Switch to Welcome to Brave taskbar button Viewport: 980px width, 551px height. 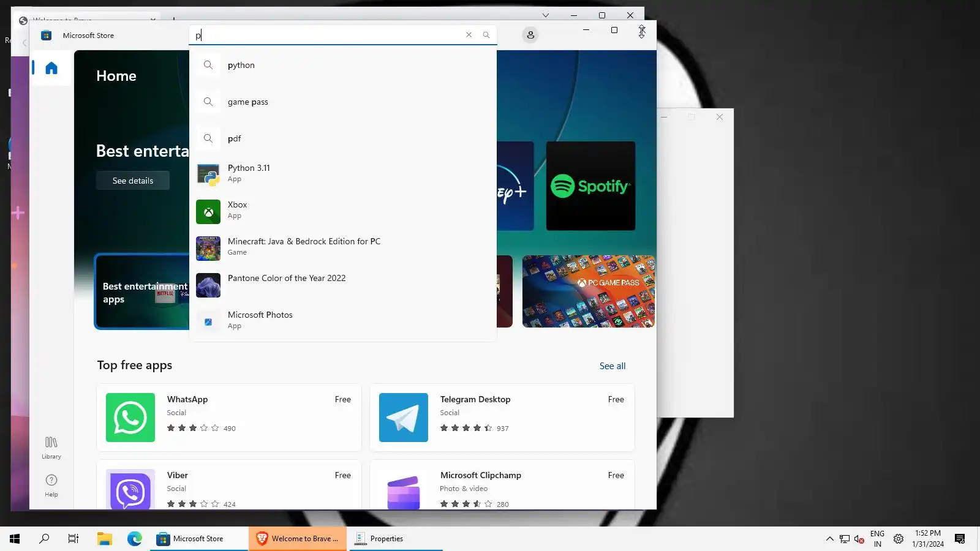[298, 539]
